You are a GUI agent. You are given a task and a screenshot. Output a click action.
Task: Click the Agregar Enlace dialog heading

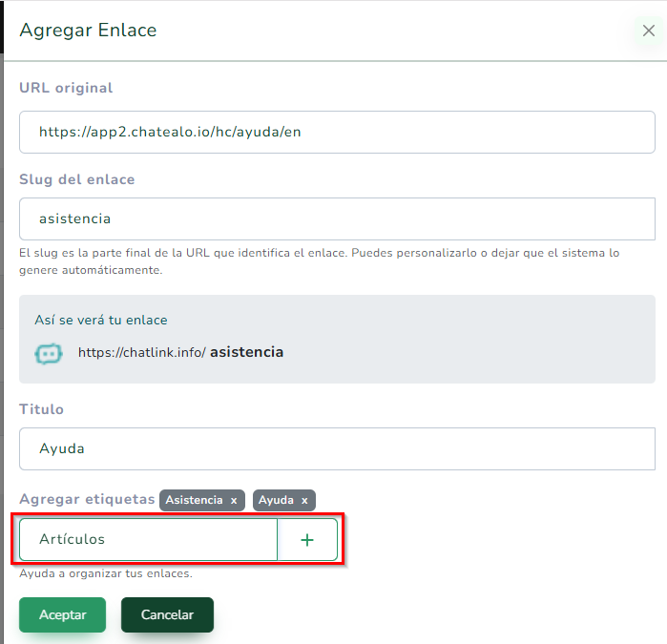click(x=88, y=31)
